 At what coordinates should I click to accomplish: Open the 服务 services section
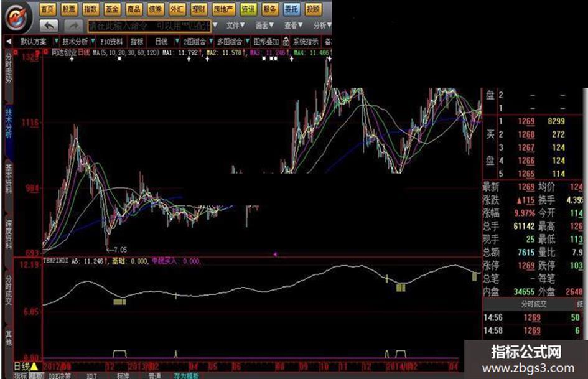269,9
